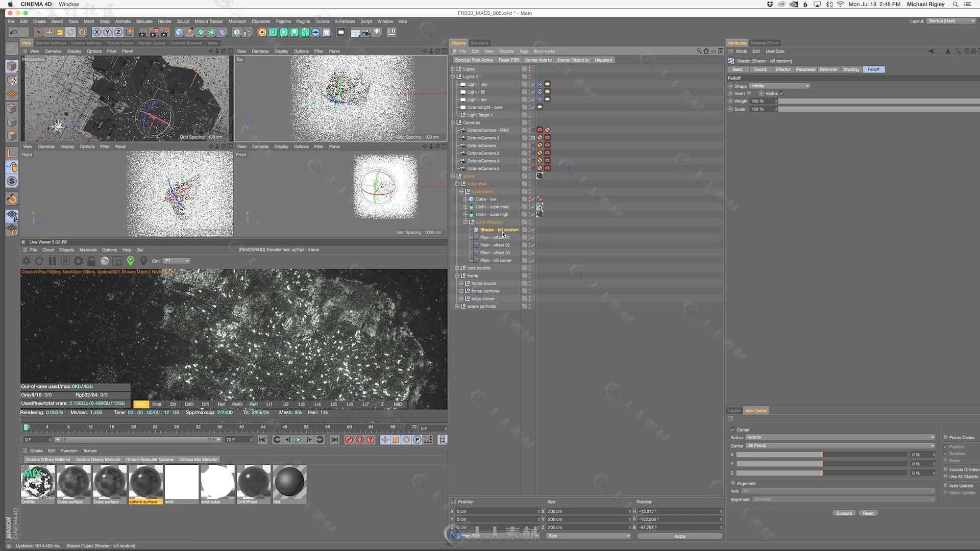
Task: Click the Undo arrow in top toolbar
Action: pos(14,32)
